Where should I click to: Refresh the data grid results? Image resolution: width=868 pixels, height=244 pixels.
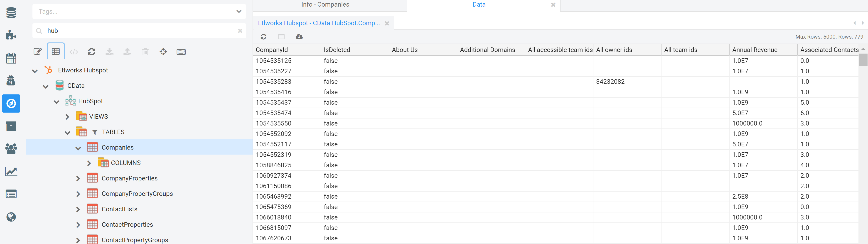pyautogui.click(x=263, y=37)
